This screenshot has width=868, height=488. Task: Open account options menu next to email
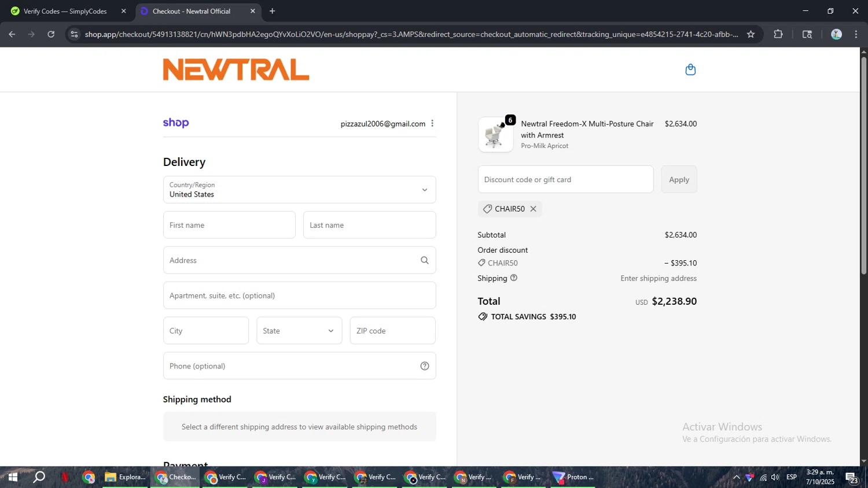432,124
